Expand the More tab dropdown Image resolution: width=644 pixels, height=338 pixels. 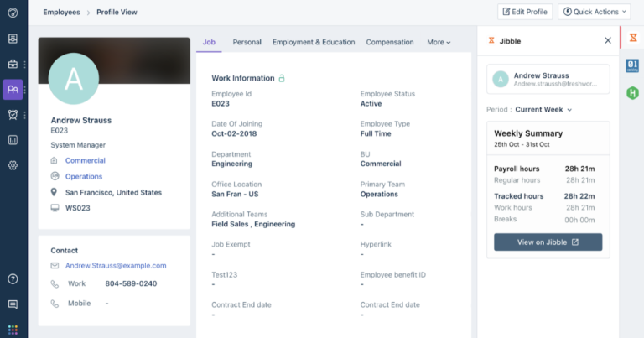439,42
